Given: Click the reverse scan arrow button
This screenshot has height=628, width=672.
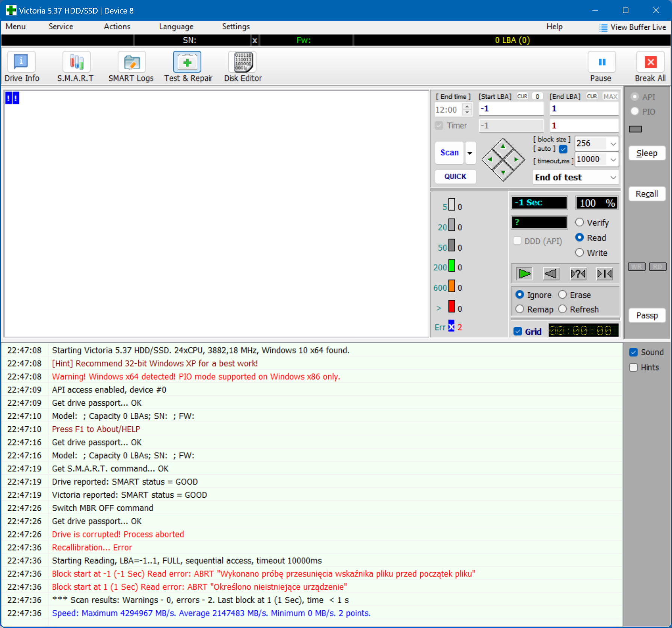Looking at the screenshot, I should click(551, 274).
